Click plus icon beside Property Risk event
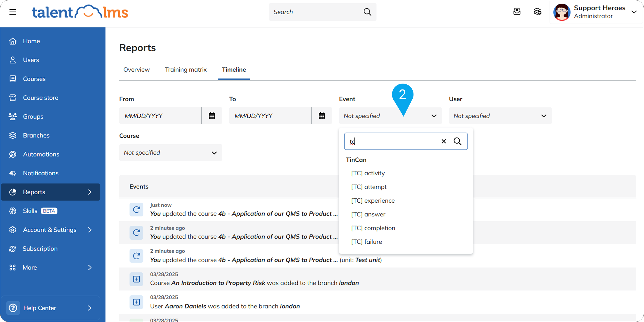 click(x=137, y=279)
